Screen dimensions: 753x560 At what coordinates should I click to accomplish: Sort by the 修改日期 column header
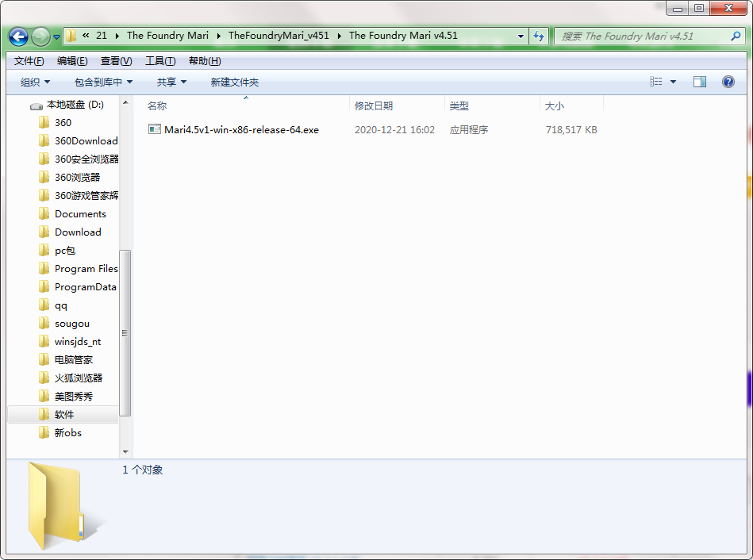[x=374, y=105]
